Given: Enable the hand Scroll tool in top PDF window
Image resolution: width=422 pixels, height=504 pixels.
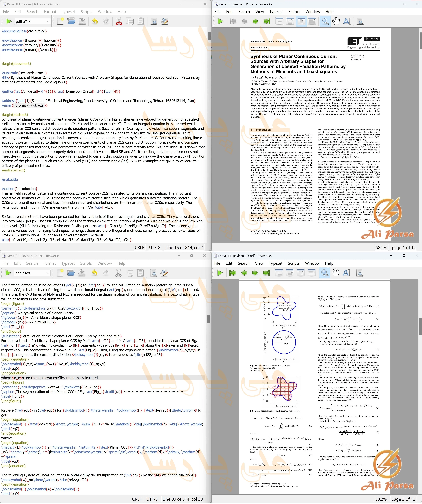Looking at the screenshot, I should click(336, 21).
